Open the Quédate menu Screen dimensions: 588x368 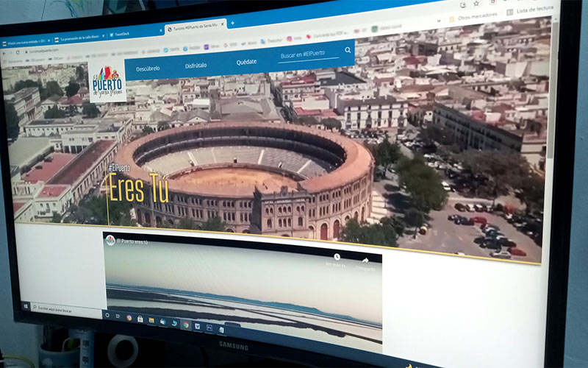pos(246,62)
